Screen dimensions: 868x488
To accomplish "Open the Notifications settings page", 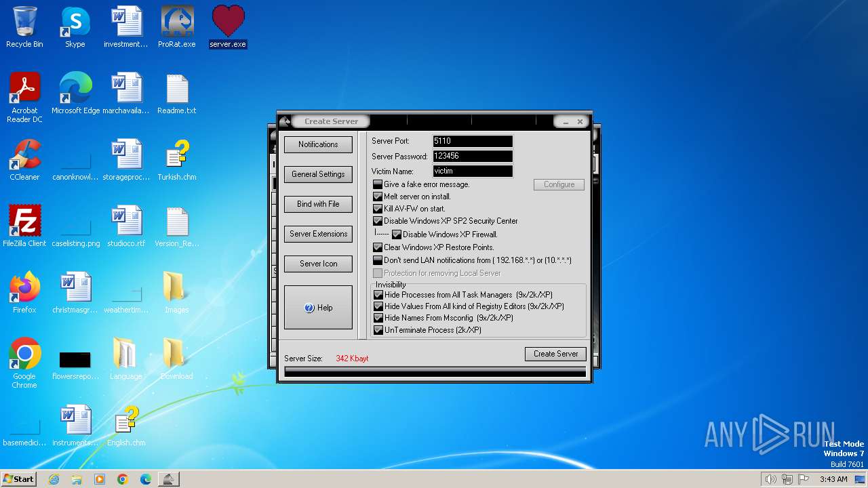I will 318,144.
